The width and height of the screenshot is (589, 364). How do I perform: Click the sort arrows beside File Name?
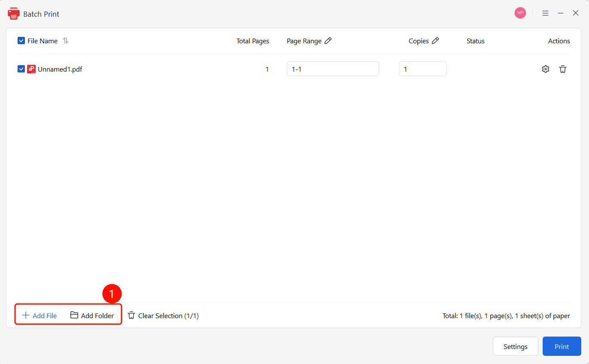click(x=66, y=41)
